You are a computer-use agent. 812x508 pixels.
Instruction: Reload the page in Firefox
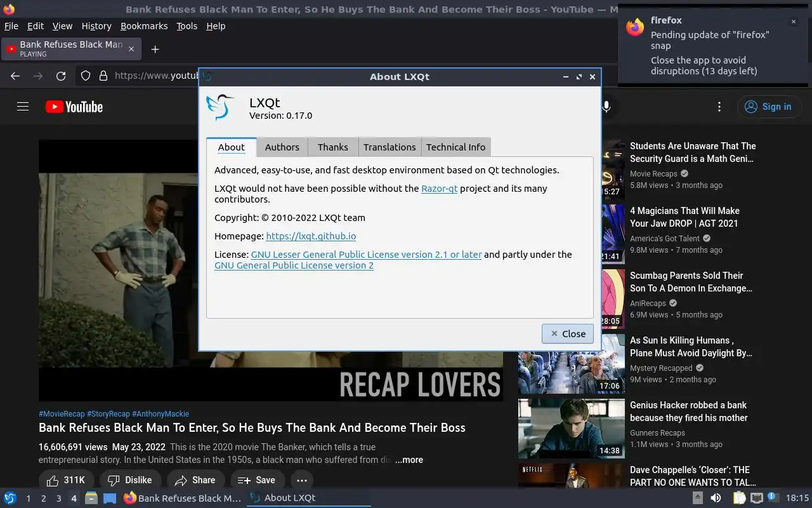click(x=61, y=76)
